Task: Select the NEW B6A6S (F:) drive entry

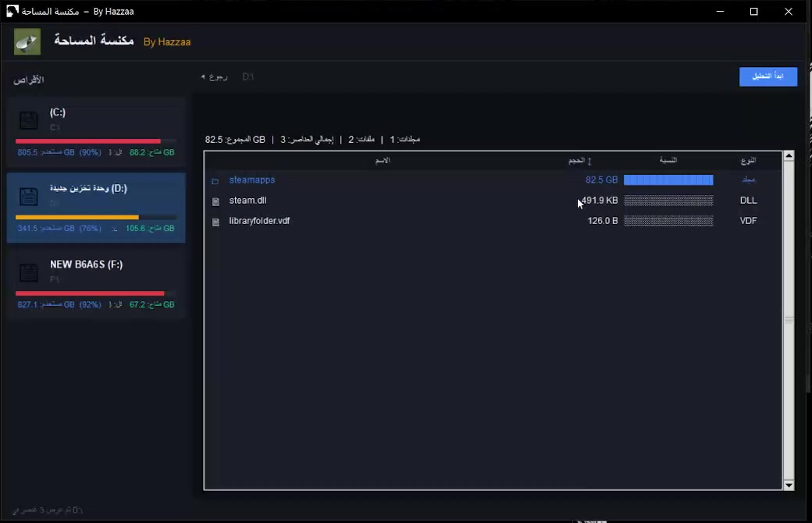Action: click(x=96, y=284)
